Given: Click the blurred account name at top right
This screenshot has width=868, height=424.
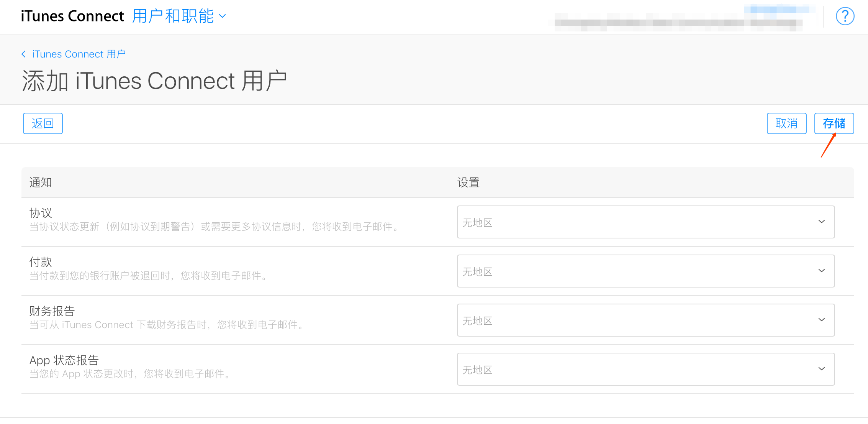Looking at the screenshot, I should 678,22.
